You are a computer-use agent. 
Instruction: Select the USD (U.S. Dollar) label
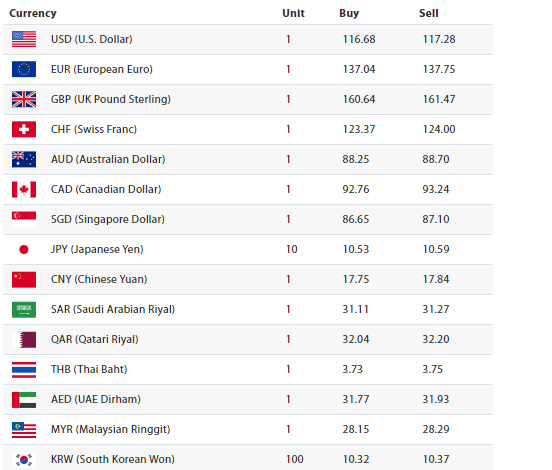pyautogui.click(x=92, y=39)
